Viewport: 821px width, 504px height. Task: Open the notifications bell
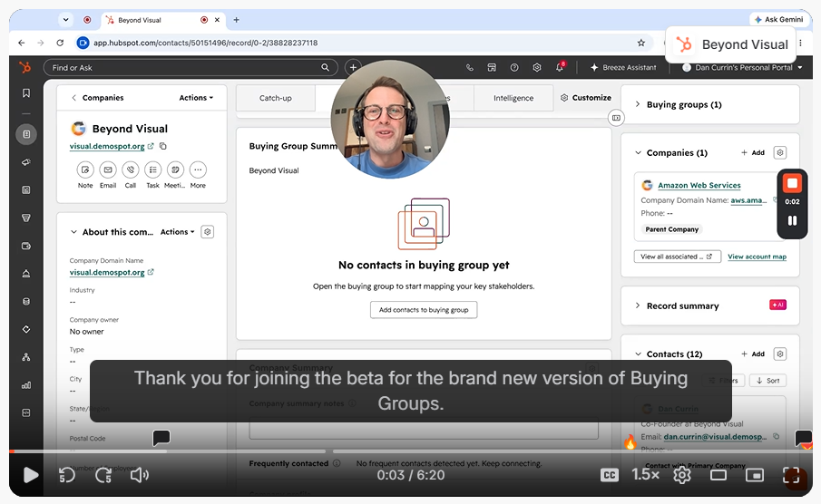point(560,67)
